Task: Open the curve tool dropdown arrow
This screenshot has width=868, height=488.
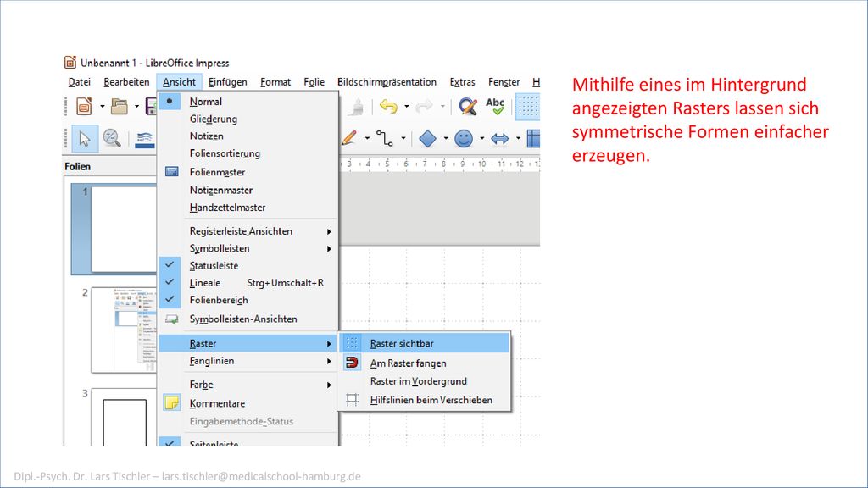Action: pos(367,138)
